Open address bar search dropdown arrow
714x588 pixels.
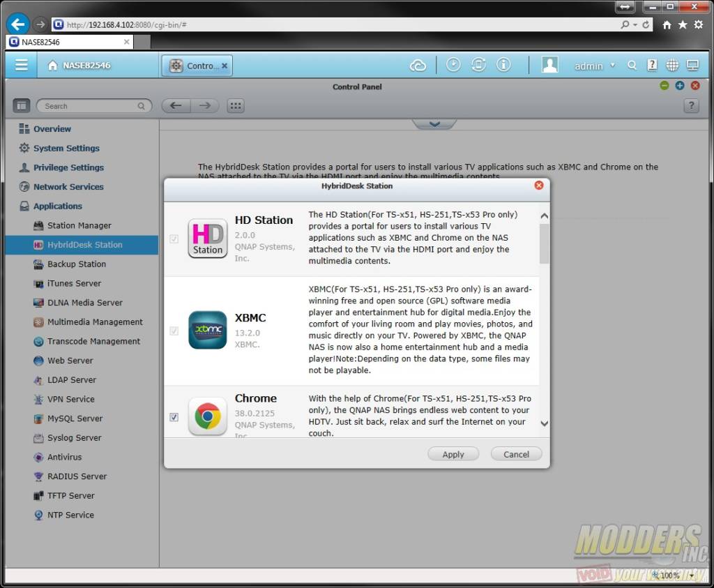635,24
